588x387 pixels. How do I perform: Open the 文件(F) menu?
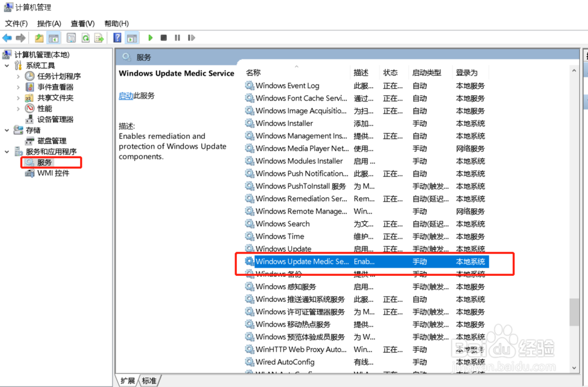pyautogui.click(x=16, y=24)
